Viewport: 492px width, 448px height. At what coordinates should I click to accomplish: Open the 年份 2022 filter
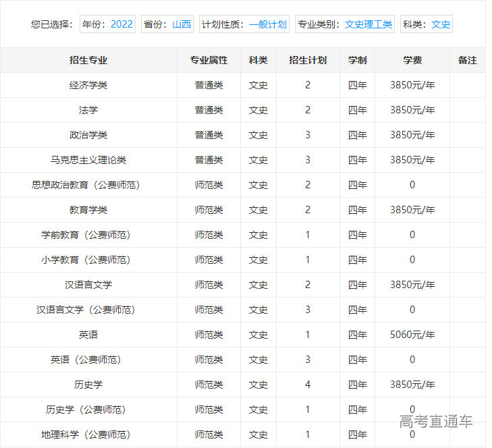tap(107, 24)
